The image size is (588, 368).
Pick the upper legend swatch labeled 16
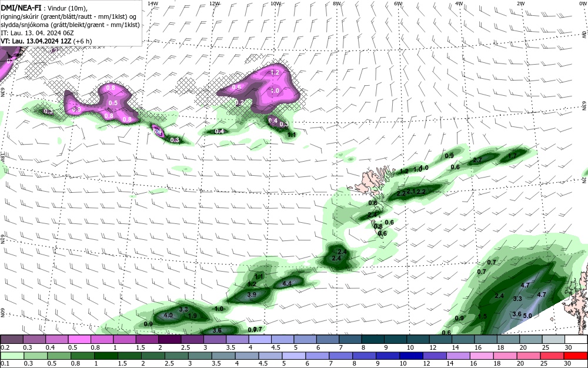[x=486, y=339]
